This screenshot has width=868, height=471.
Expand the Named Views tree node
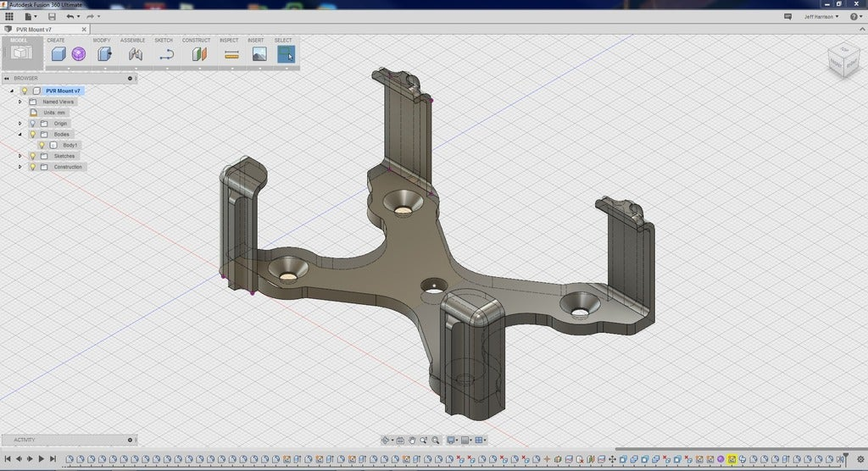click(x=20, y=102)
